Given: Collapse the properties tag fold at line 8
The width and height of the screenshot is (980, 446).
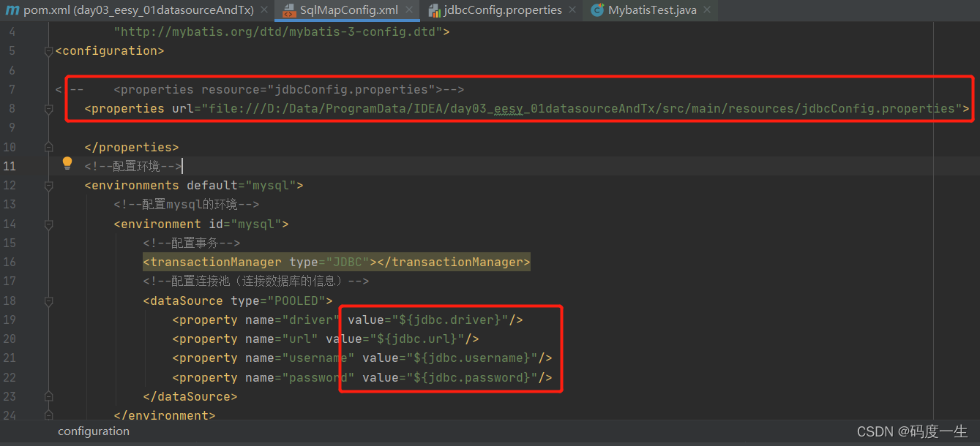Looking at the screenshot, I should [x=48, y=108].
